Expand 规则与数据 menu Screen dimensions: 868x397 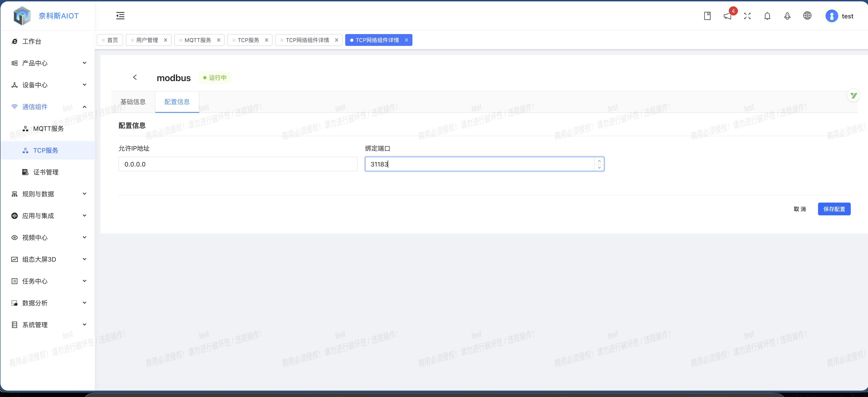click(47, 194)
